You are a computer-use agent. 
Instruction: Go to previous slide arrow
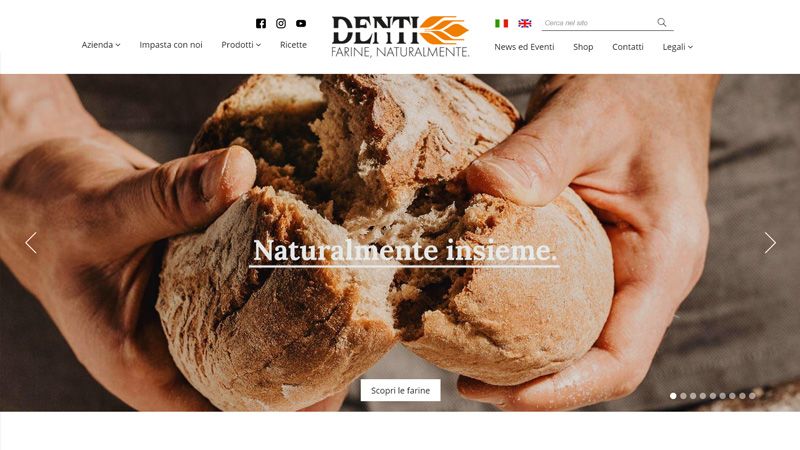31,243
